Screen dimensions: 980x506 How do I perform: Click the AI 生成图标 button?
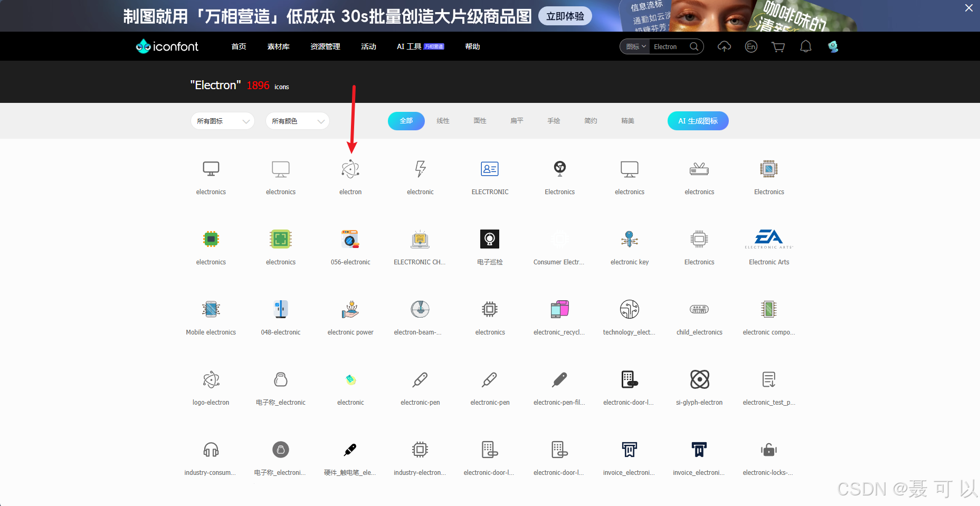[698, 121]
